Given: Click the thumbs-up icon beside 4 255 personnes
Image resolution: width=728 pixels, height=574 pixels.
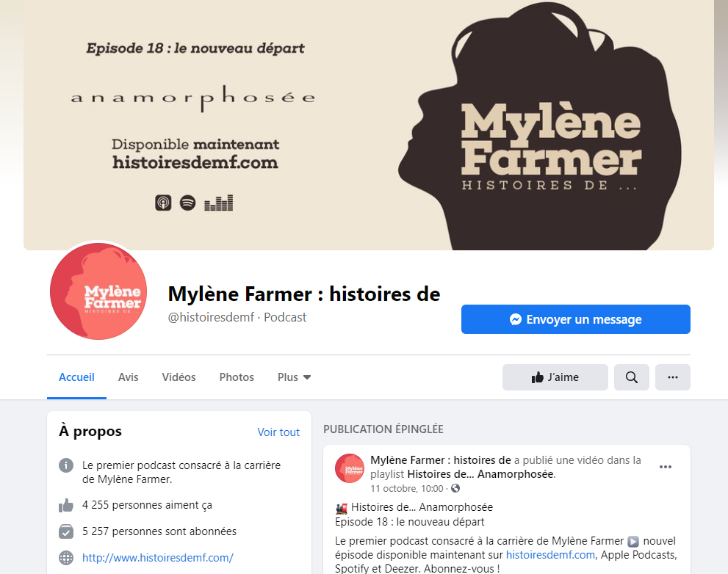Looking at the screenshot, I should coord(66,505).
